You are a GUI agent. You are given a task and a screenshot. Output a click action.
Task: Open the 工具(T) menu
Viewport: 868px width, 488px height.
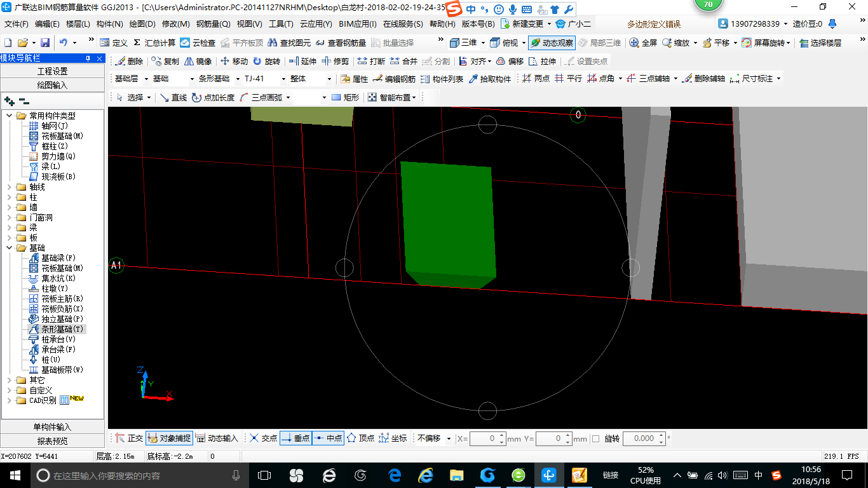coord(281,24)
